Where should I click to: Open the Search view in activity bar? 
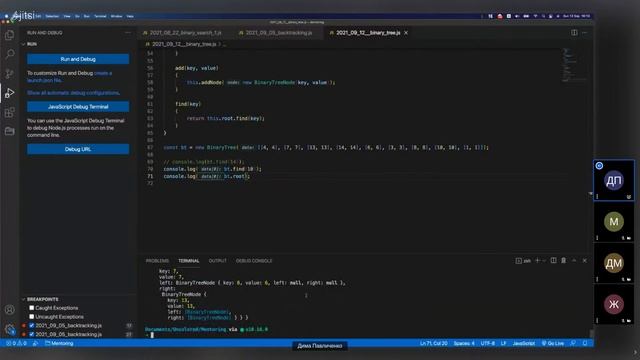click(x=9, y=54)
